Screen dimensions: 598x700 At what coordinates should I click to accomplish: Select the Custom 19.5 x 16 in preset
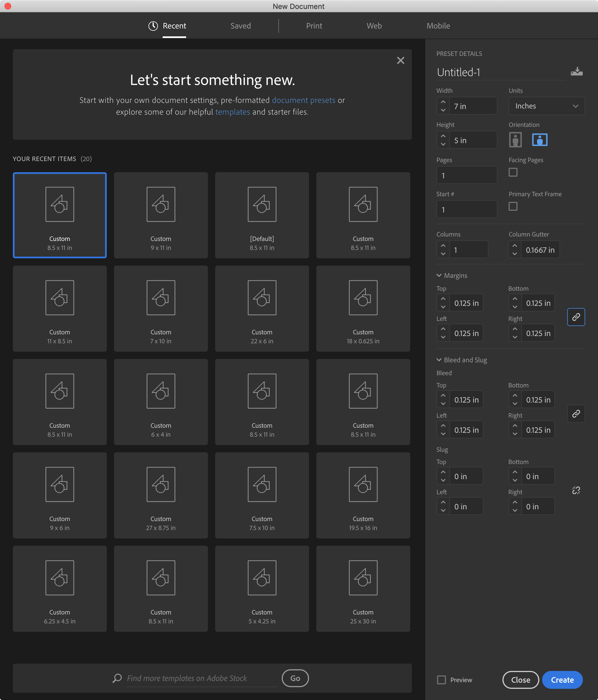coord(363,495)
